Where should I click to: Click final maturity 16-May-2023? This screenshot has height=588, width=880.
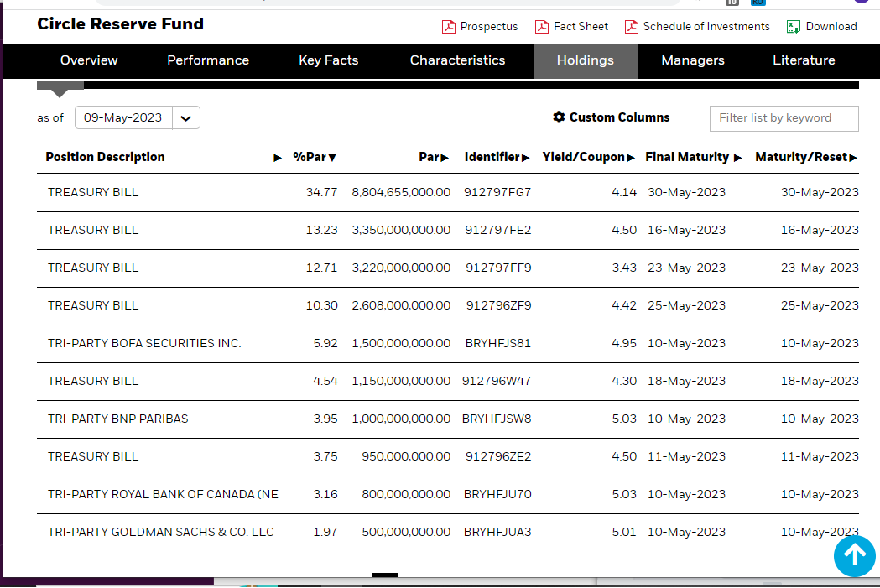(x=686, y=230)
